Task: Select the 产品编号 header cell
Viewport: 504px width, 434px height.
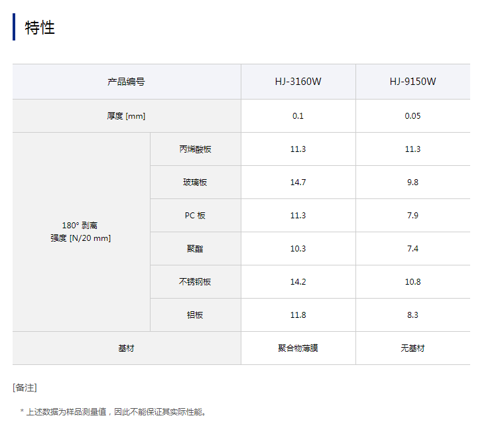Action: [126, 82]
